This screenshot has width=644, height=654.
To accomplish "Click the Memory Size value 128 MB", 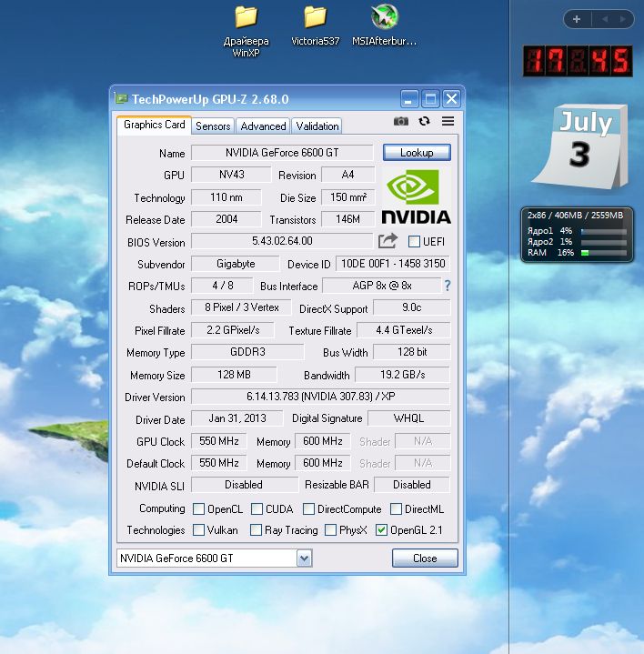I will [x=234, y=375].
